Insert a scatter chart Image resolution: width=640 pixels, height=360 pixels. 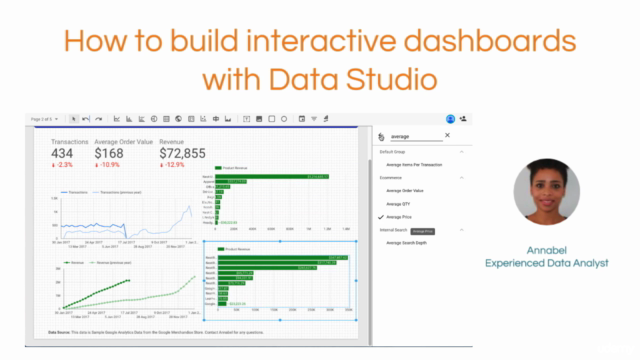click(x=203, y=119)
